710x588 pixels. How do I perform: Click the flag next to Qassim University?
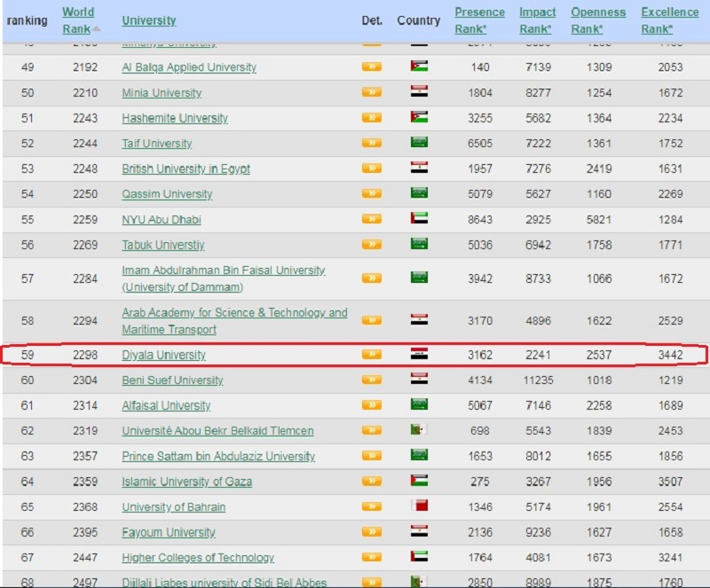(x=419, y=192)
